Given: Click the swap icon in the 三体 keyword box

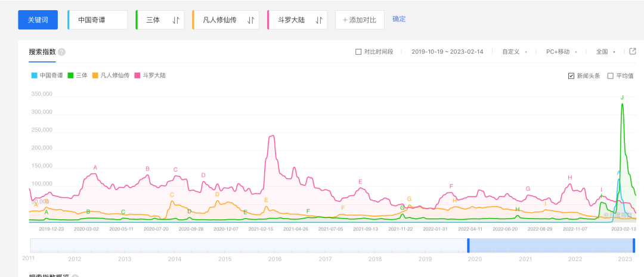Looking at the screenshot, I should tap(176, 20).
